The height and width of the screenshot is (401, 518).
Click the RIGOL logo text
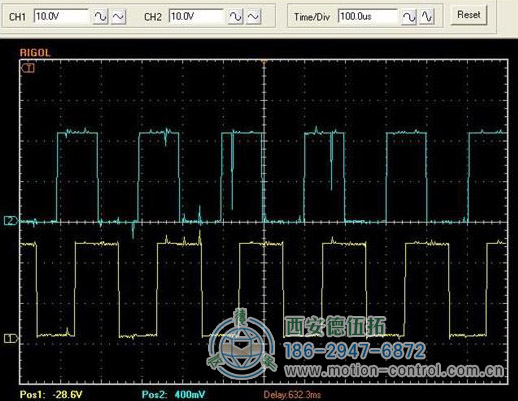tap(35, 53)
